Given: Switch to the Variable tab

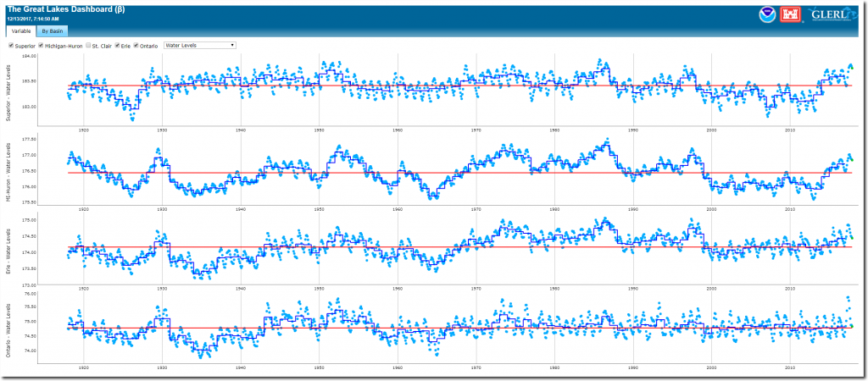Looking at the screenshot, I should [x=20, y=31].
